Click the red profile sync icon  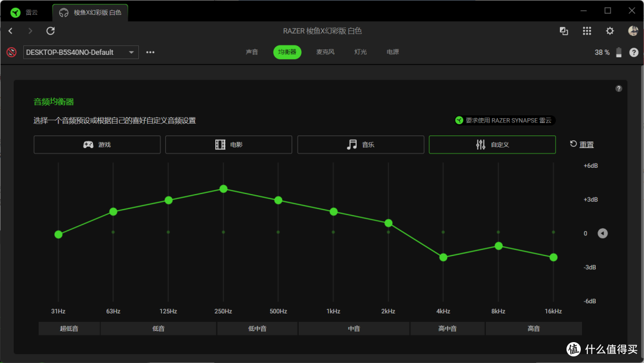pyautogui.click(x=11, y=52)
